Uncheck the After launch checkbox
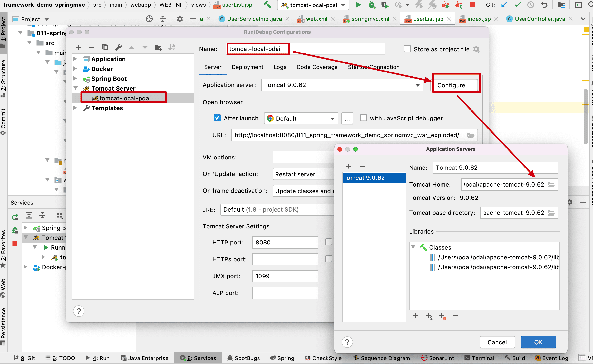The height and width of the screenshot is (364, 593). pyautogui.click(x=217, y=118)
